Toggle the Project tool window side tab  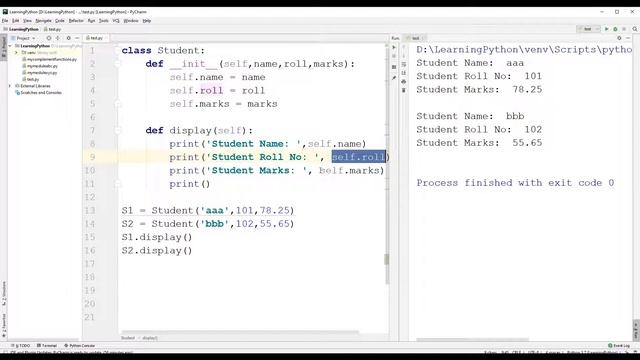(4, 48)
